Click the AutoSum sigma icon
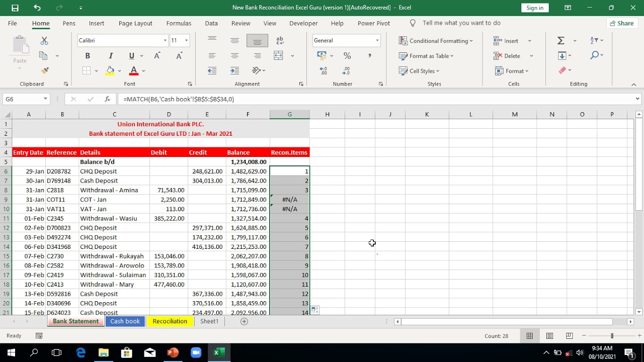Screen dimensions: 644x362 point(561,41)
